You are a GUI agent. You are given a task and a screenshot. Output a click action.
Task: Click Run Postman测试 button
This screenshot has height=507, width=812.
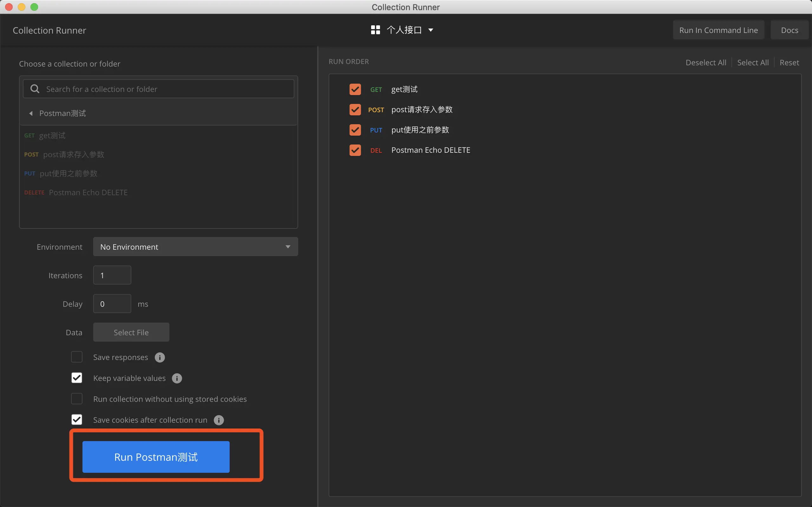156,457
